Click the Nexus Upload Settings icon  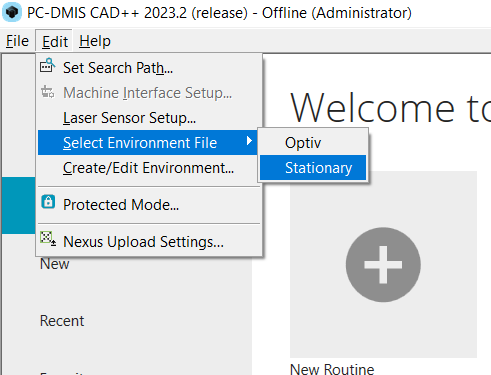point(48,239)
